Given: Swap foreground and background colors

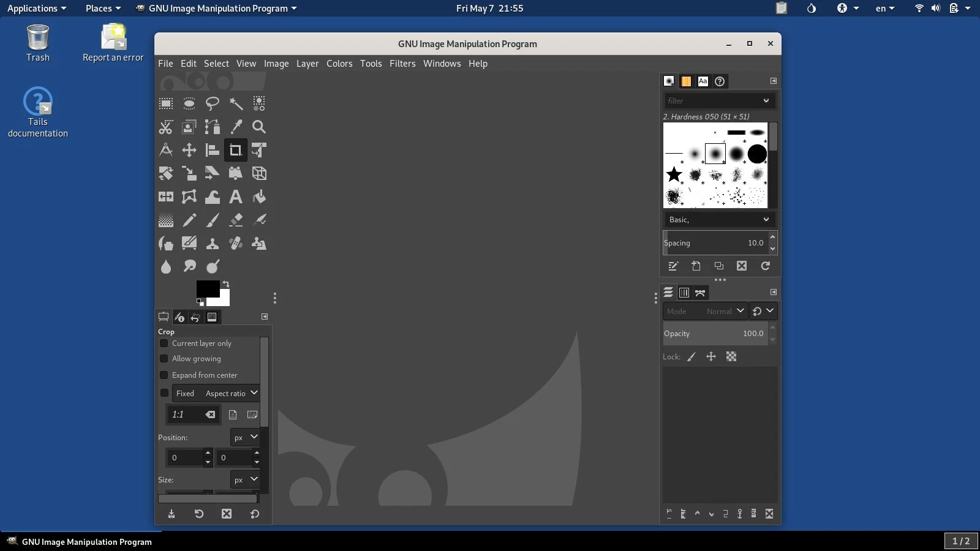Looking at the screenshot, I should tap(226, 284).
